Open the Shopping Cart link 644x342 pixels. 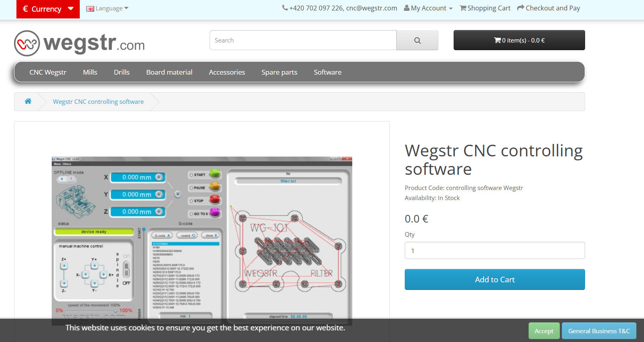coord(485,8)
